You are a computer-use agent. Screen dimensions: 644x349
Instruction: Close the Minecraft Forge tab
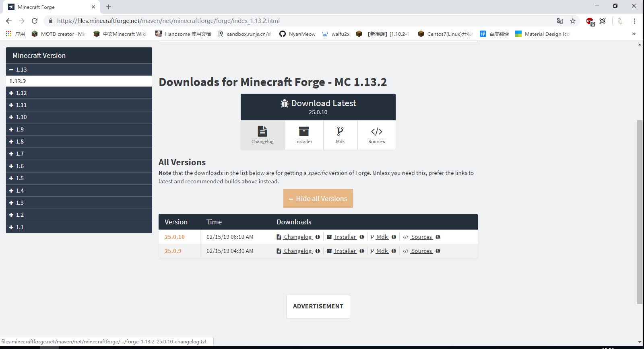93,7
